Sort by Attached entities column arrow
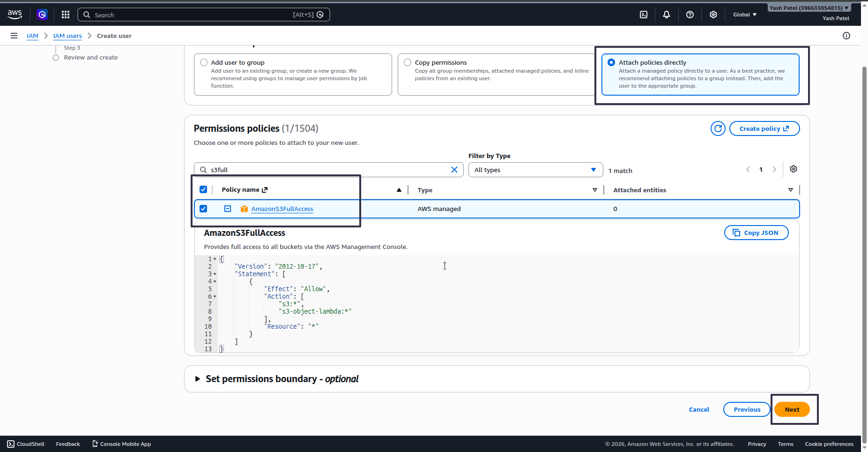Screen dimensions: 868x452 coord(791,190)
